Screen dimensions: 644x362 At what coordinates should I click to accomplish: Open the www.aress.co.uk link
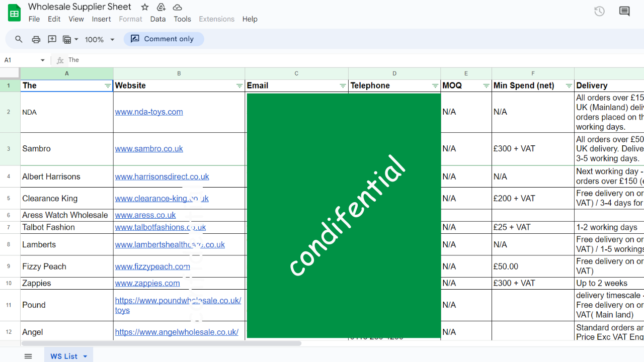pos(145,215)
